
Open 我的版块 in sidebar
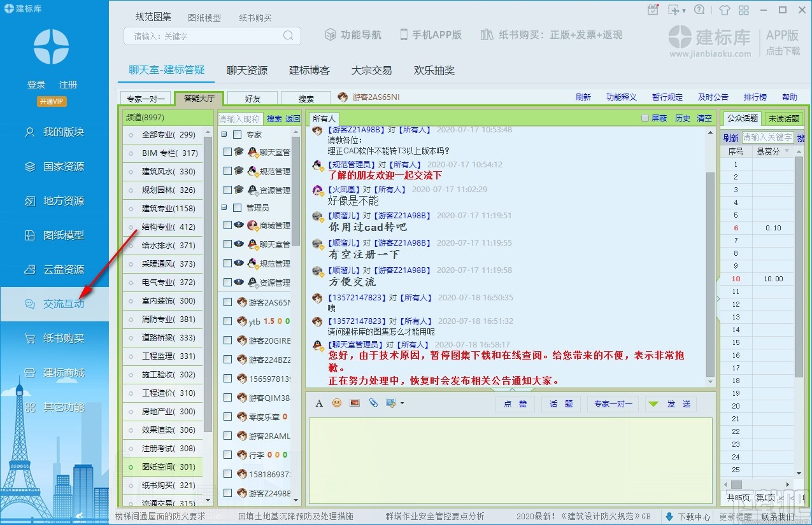(x=54, y=132)
